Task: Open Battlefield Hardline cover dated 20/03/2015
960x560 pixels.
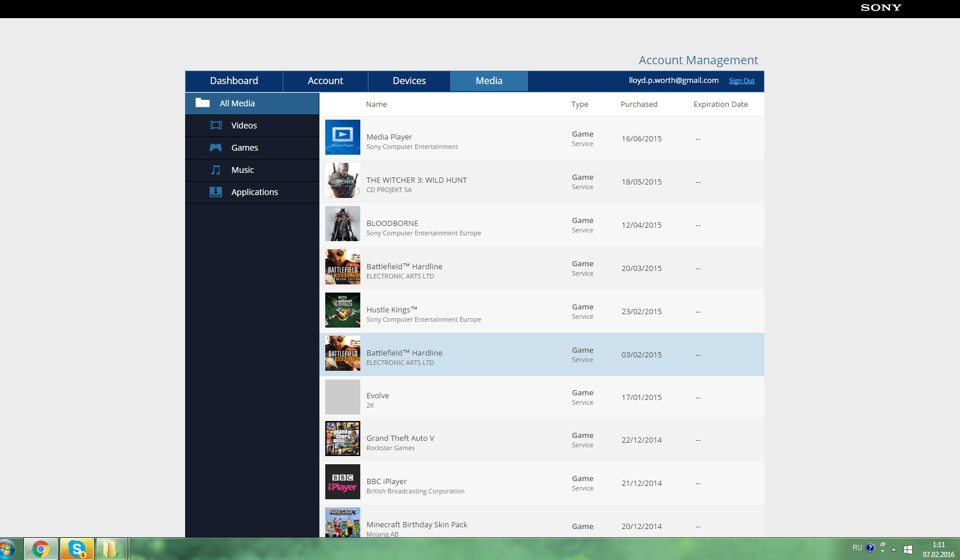Action: point(343,267)
